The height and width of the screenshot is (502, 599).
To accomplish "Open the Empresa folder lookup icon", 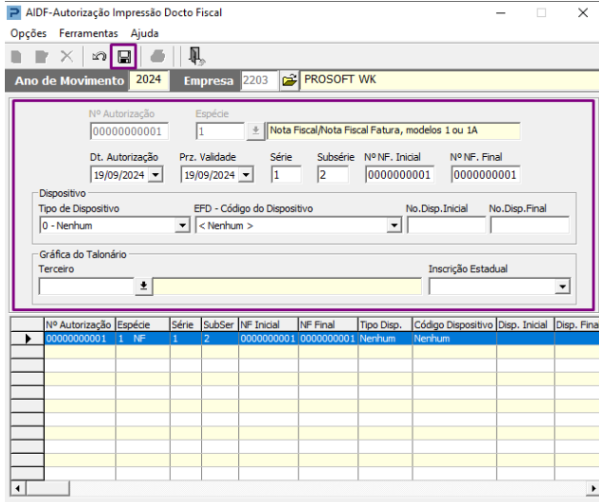I will coord(289,80).
